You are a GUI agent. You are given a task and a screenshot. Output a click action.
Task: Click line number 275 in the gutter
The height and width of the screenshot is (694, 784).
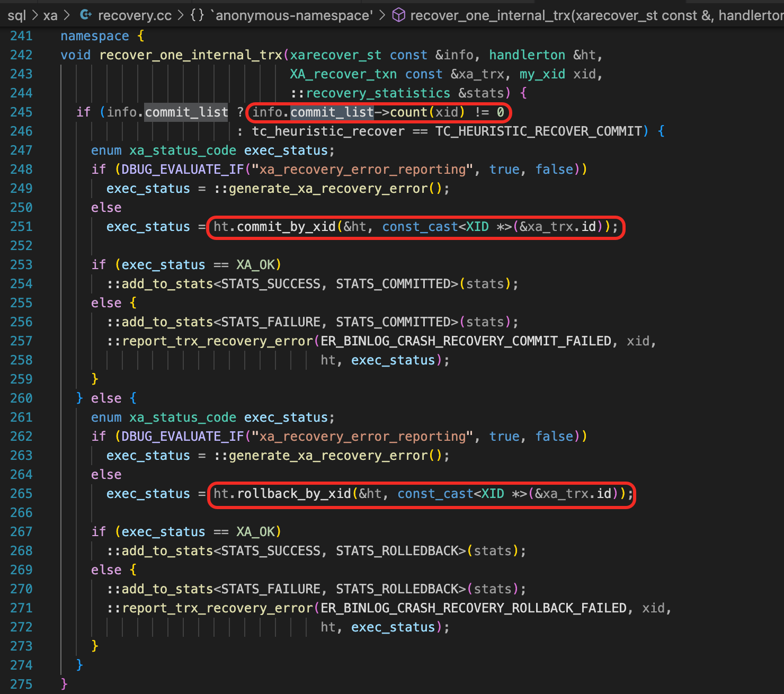(21, 684)
